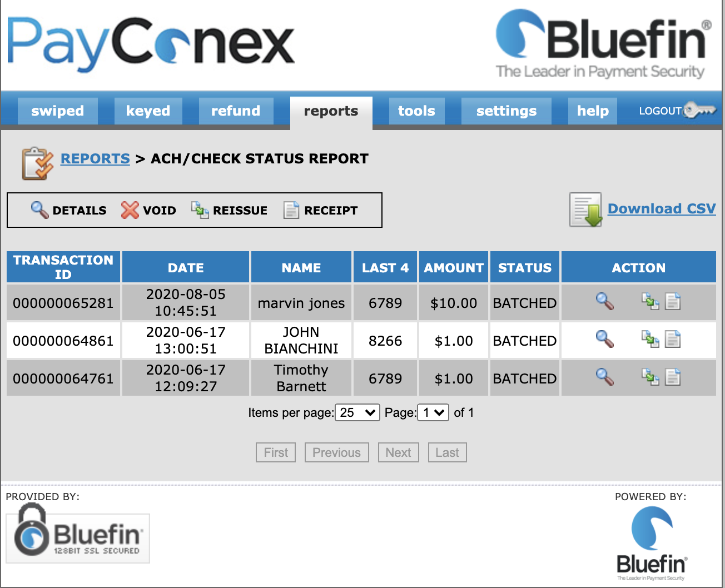The width and height of the screenshot is (725, 588).
Task: Click the name JOHN BIANCHINI
Action: pyautogui.click(x=301, y=341)
